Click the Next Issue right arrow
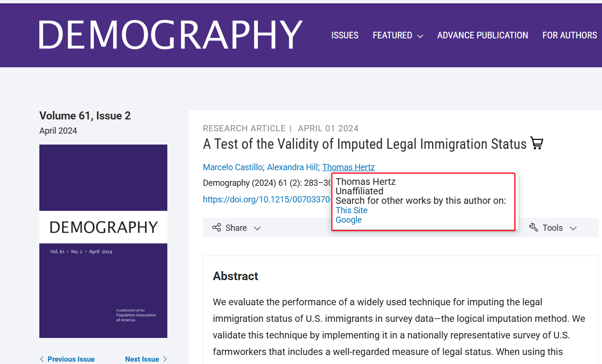Image resolution: width=602 pixels, height=364 pixels. (165, 359)
